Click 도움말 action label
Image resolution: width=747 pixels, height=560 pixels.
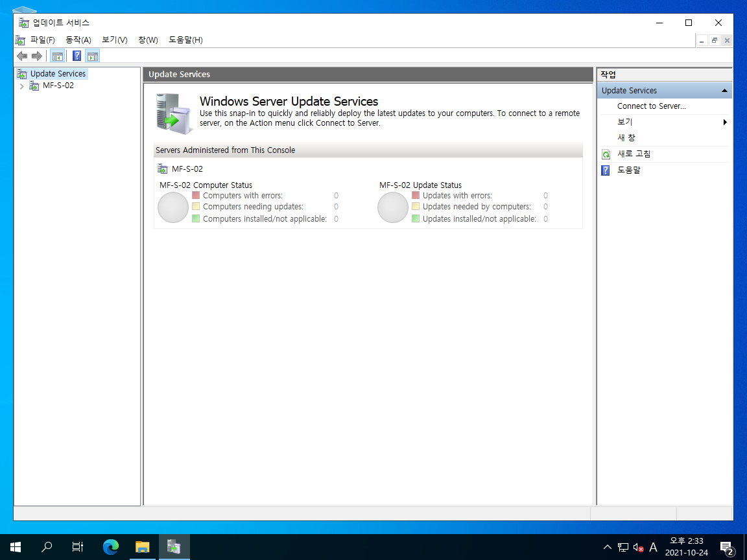[629, 170]
